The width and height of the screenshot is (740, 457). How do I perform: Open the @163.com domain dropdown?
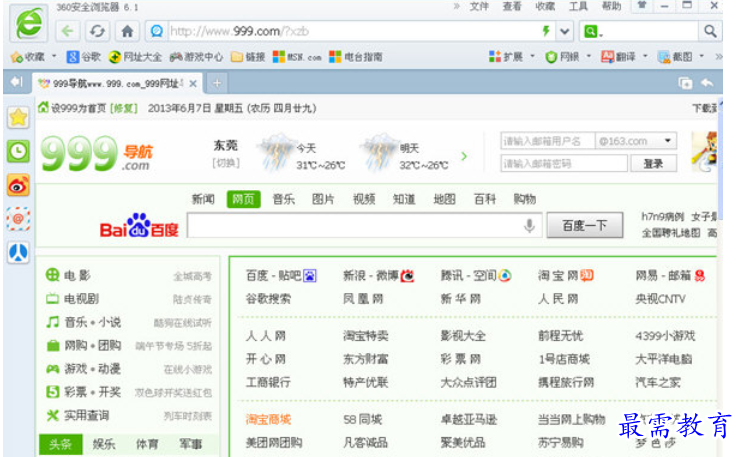[x=636, y=141]
